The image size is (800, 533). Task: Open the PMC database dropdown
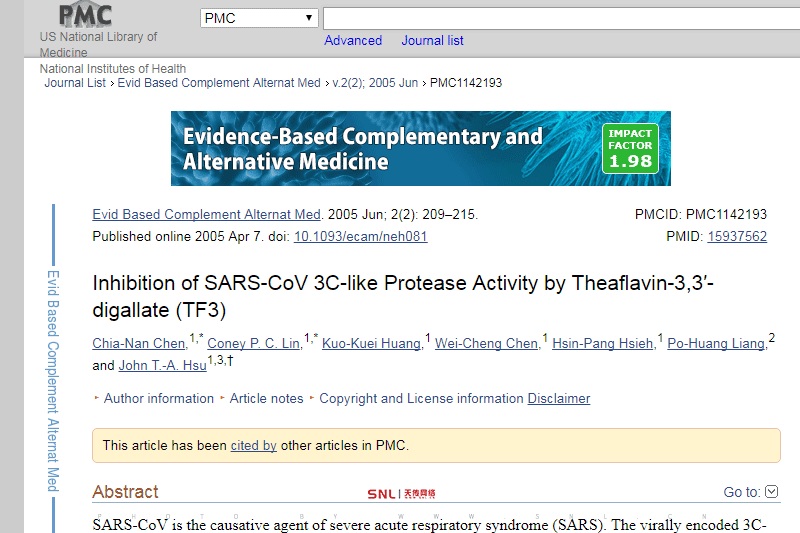[258, 18]
